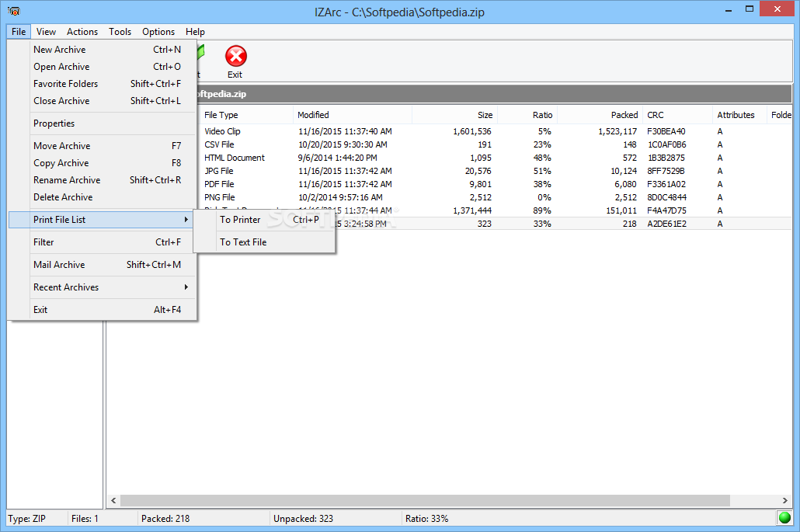Select Rename Archive menu item

tap(102, 180)
